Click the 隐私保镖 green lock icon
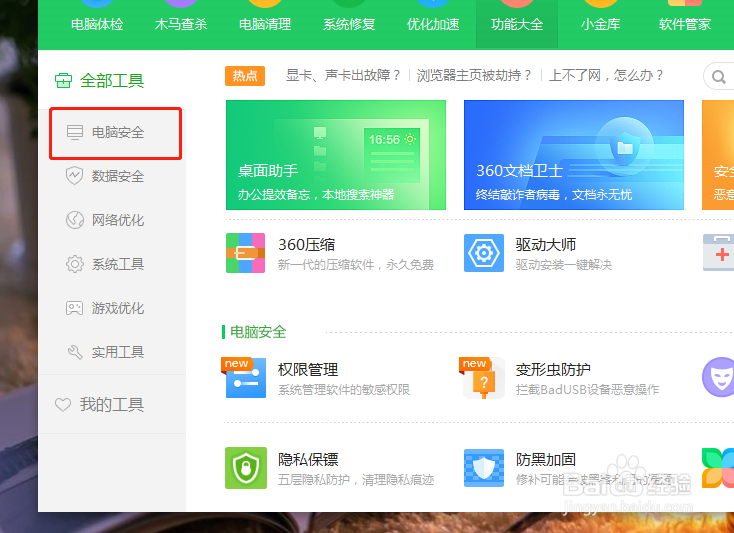The height and width of the screenshot is (533, 734). coord(246,468)
